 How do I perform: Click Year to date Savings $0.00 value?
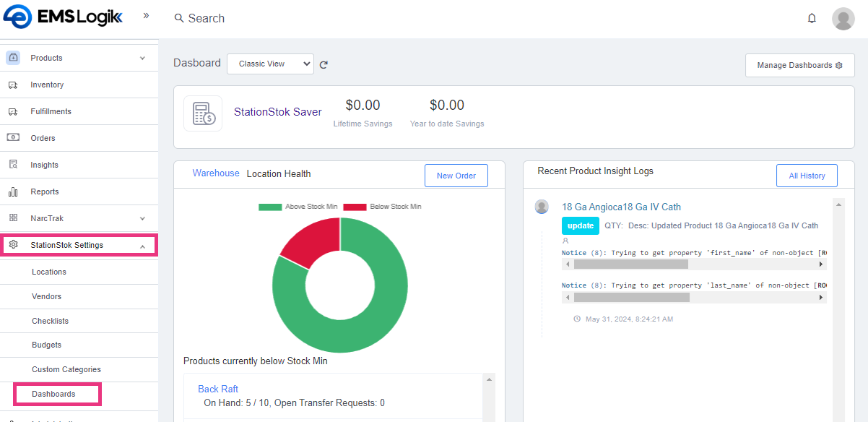click(x=447, y=105)
